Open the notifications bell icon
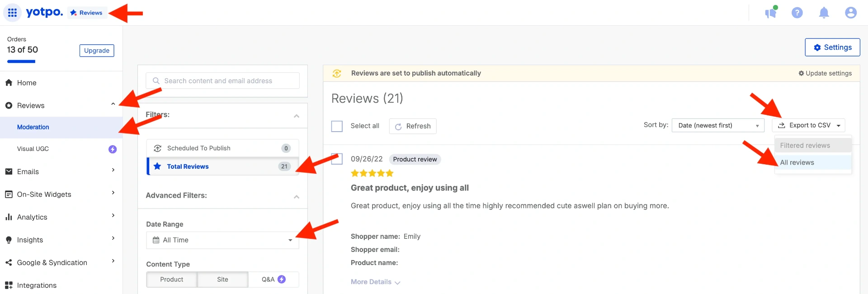 (x=824, y=13)
